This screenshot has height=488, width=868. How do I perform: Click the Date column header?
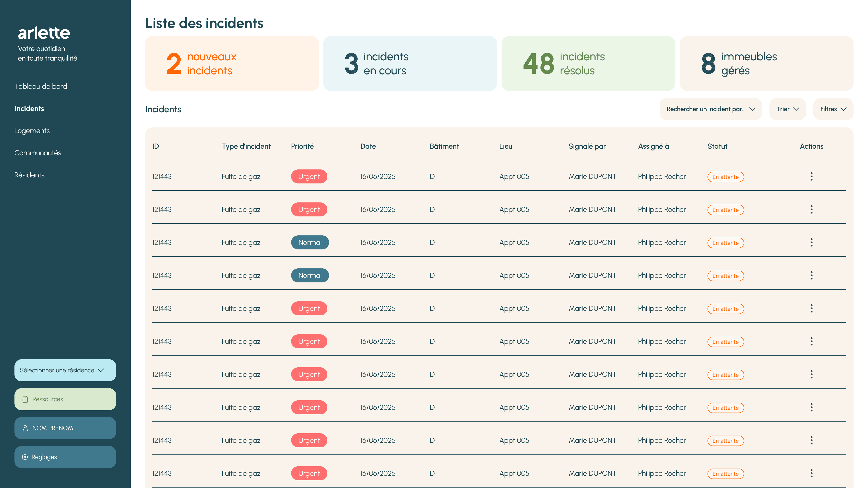point(368,146)
